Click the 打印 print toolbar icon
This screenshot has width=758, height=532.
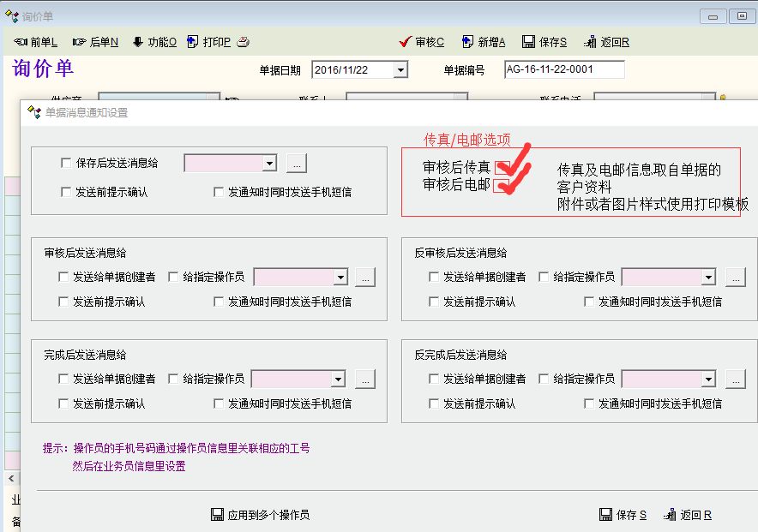[194, 42]
